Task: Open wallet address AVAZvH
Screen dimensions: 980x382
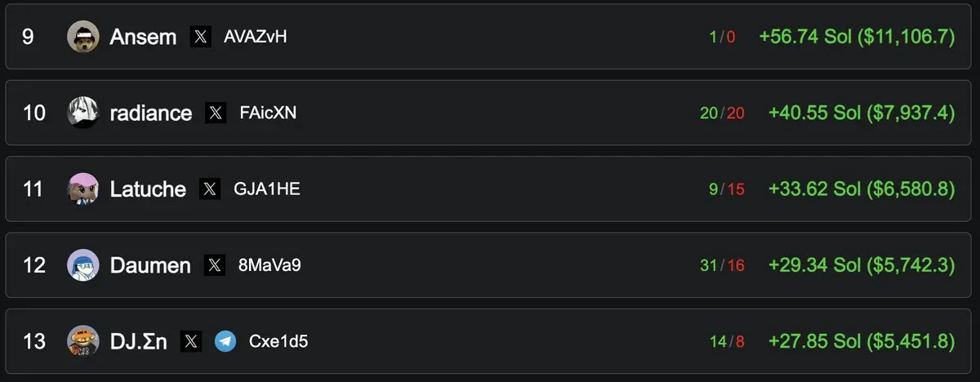Action: coord(256,37)
